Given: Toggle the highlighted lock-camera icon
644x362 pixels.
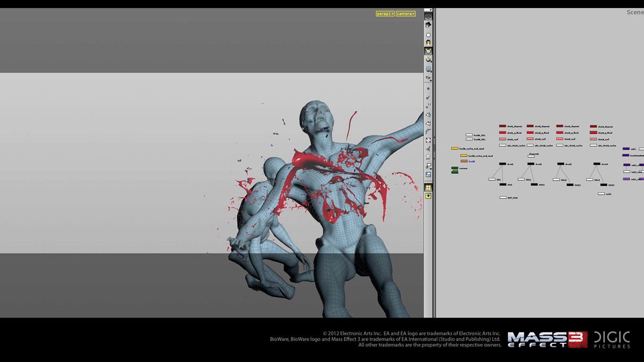Looking at the screenshot, I should pyautogui.click(x=428, y=51).
